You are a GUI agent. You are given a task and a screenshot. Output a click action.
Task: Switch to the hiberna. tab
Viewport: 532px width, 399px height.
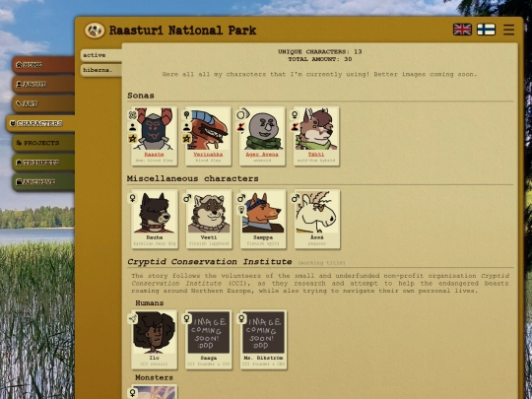[101, 70]
